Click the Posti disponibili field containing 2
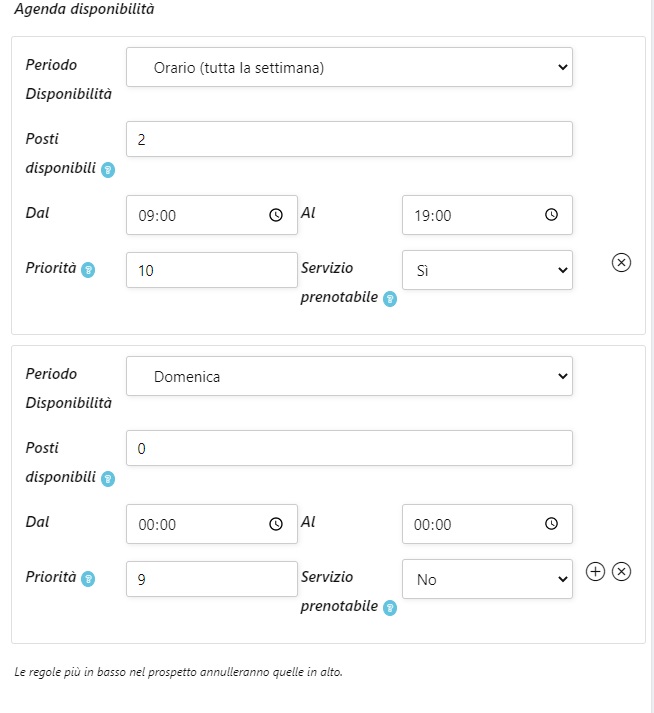 pos(349,139)
